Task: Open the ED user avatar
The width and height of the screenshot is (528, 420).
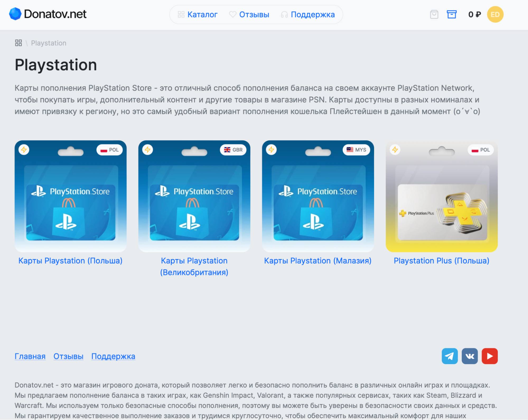Action: point(495,14)
